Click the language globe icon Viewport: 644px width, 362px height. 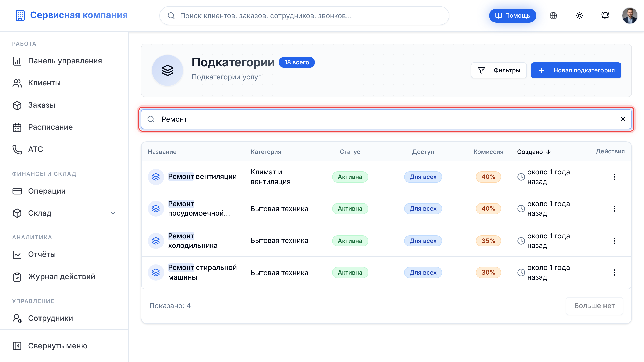(x=553, y=16)
